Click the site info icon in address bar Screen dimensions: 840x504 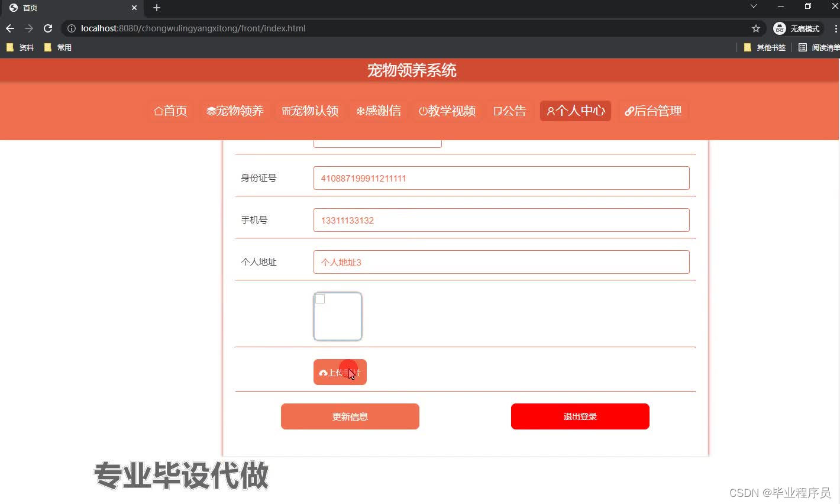(x=72, y=28)
